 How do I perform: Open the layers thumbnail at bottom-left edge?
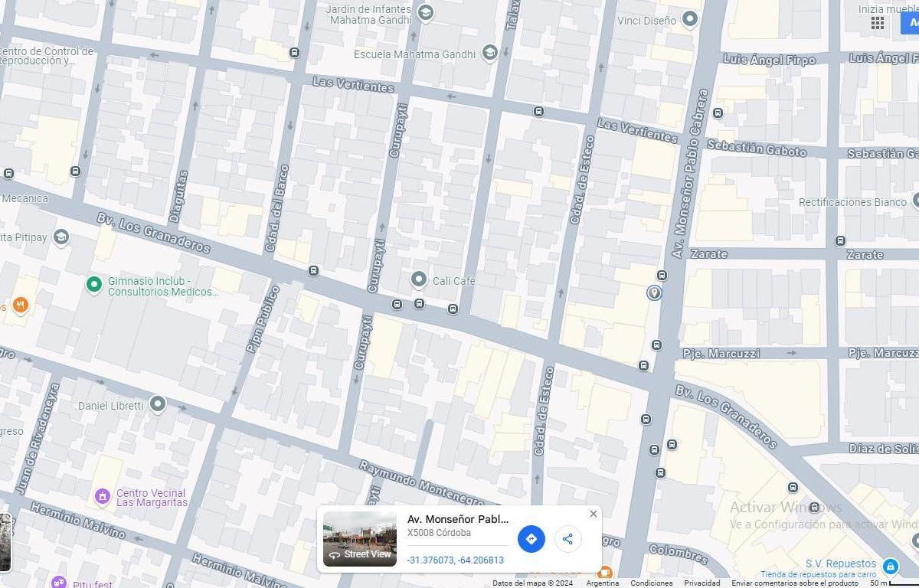pyautogui.click(x=5, y=542)
